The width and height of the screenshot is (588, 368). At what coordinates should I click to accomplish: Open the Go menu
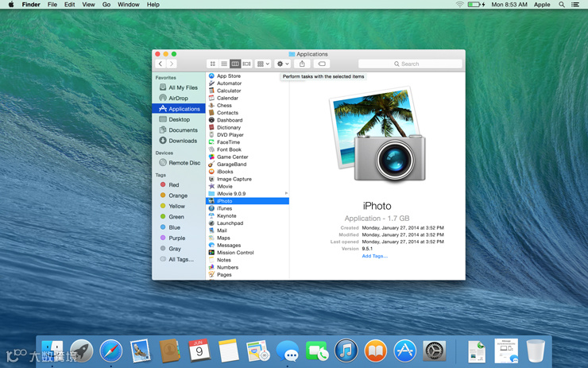106,5
